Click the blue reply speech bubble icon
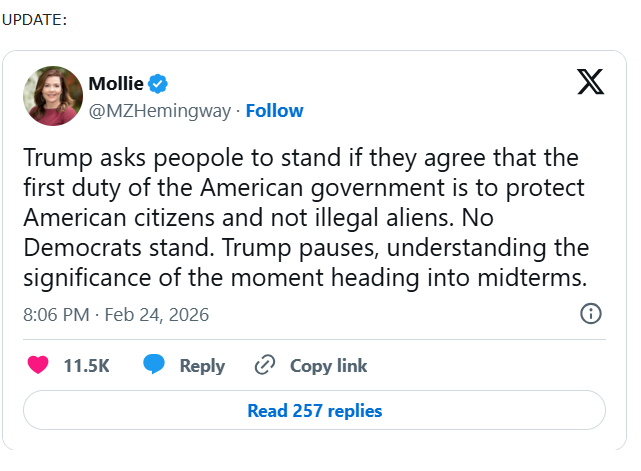This screenshot has width=641, height=471. point(153,366)
